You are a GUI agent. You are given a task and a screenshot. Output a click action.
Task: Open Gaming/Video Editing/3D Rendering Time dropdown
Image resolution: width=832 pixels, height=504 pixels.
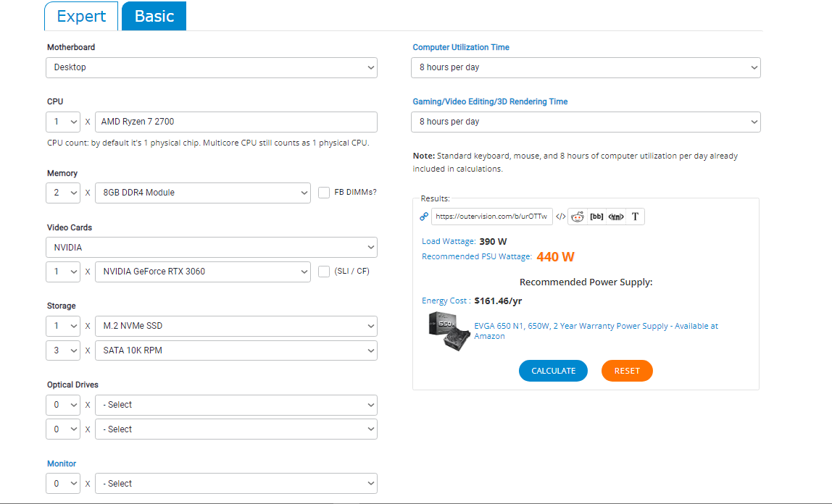click(586, 122)
